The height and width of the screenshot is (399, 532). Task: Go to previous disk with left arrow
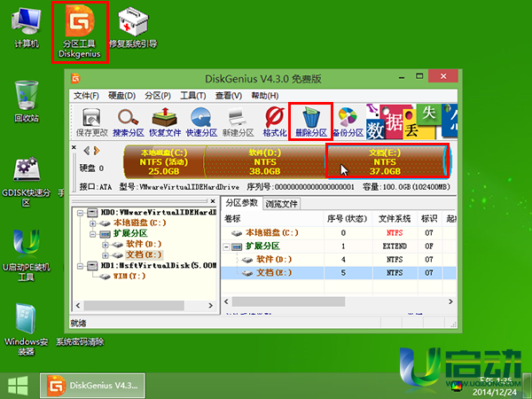(86, 151)
